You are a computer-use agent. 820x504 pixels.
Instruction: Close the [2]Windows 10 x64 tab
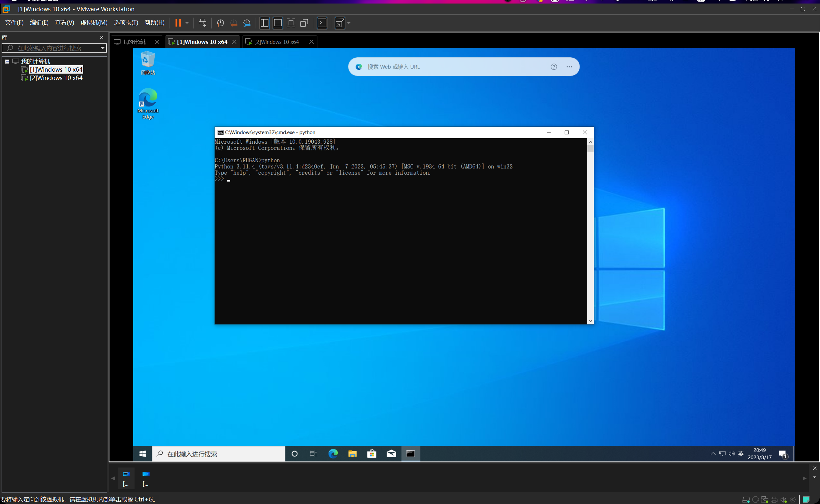click(312, 42)
